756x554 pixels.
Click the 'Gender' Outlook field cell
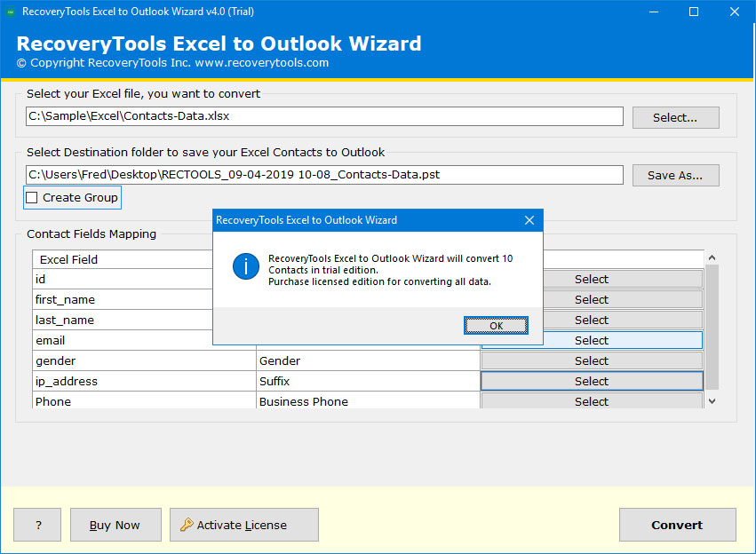(368, 360)
